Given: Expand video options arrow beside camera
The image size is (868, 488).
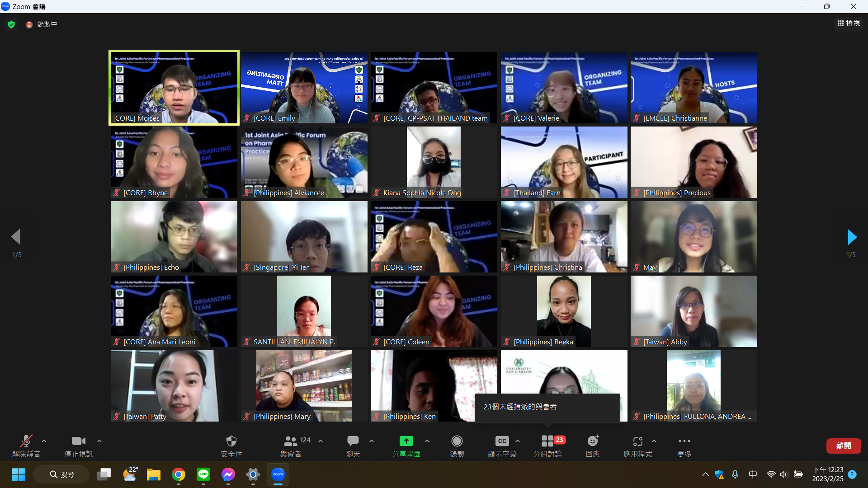Looking at the screenshot, I should pyautogui.click(x=99, y=441).
